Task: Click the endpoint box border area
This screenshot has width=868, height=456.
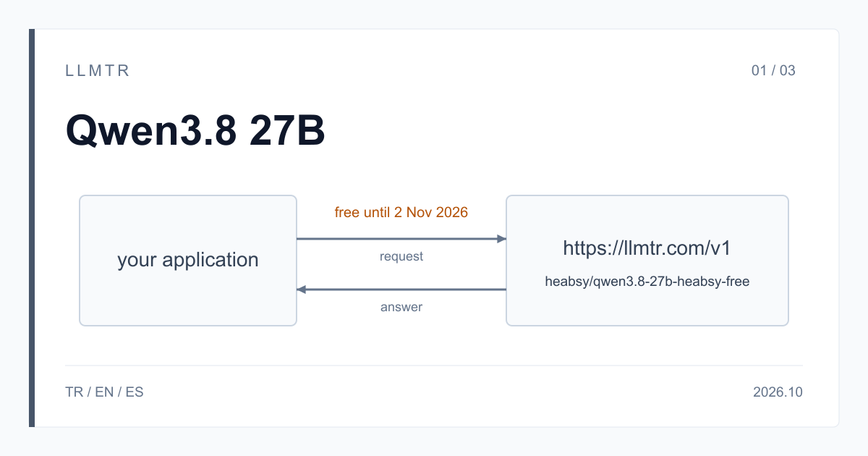Action: tap(647, 196)
